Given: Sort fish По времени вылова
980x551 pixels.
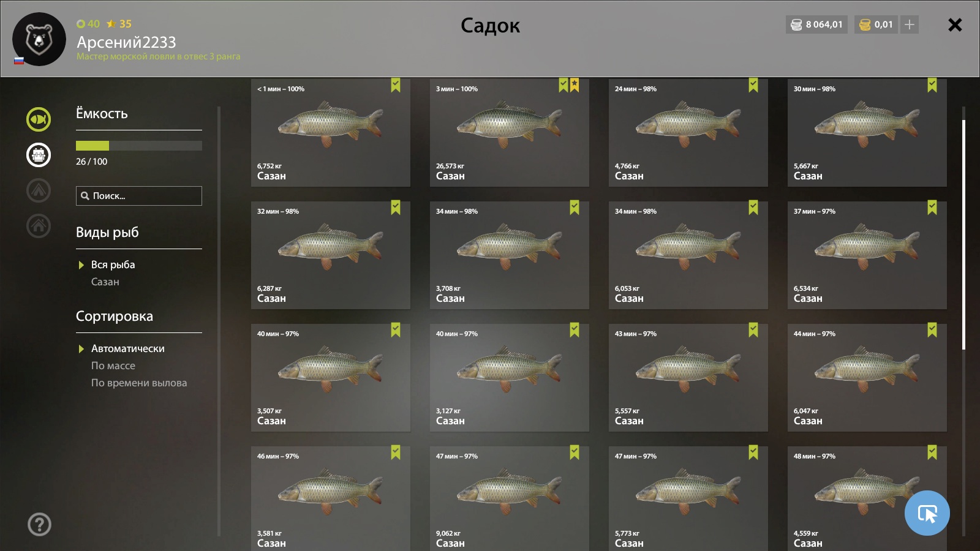Looking at the screenshot, I should coord(139,383).
